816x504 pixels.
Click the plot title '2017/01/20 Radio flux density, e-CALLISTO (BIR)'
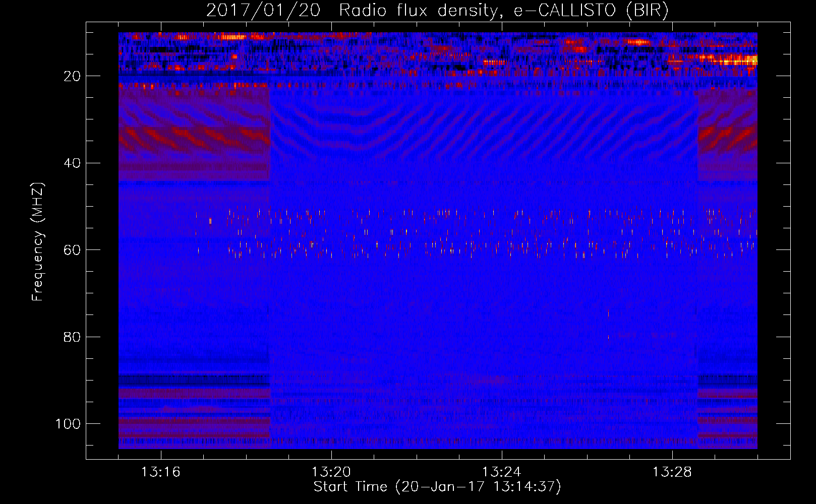pos(437,11)
